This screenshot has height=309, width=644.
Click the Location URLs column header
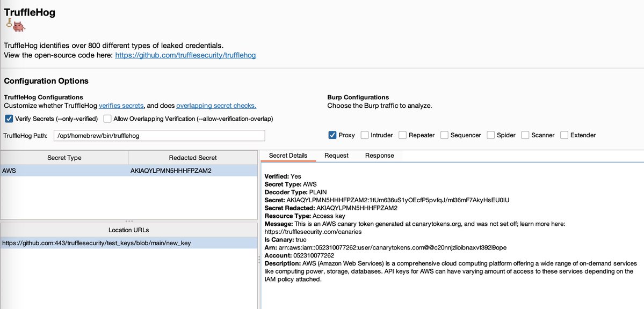click(128, 230)
